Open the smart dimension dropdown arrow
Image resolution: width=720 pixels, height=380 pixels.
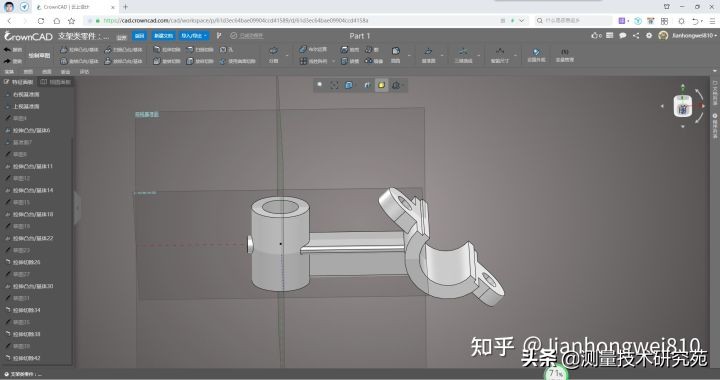pos(515,56)
